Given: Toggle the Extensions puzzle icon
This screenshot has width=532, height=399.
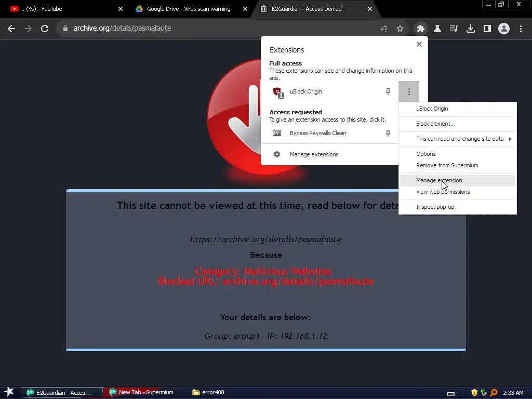Looking at the screenshot, I should point(421,29).
